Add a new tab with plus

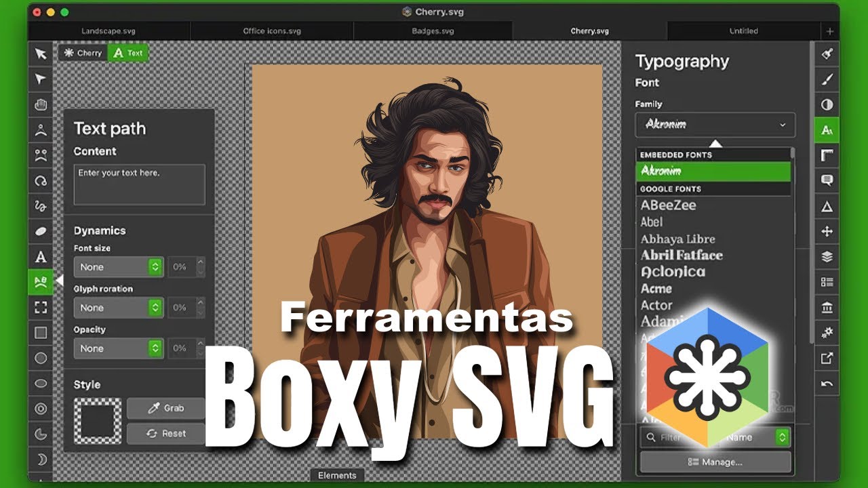tap(830, 31)
